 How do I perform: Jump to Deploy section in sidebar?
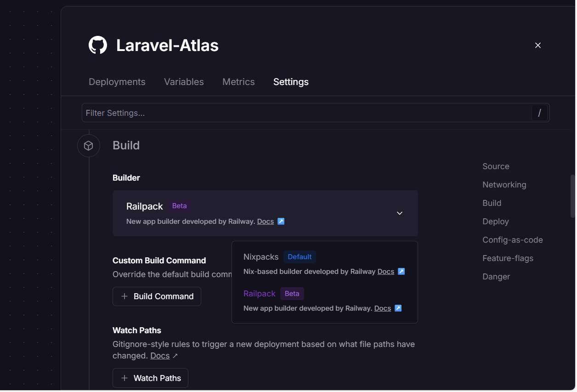pyautogui.click(x=496, y=222)
